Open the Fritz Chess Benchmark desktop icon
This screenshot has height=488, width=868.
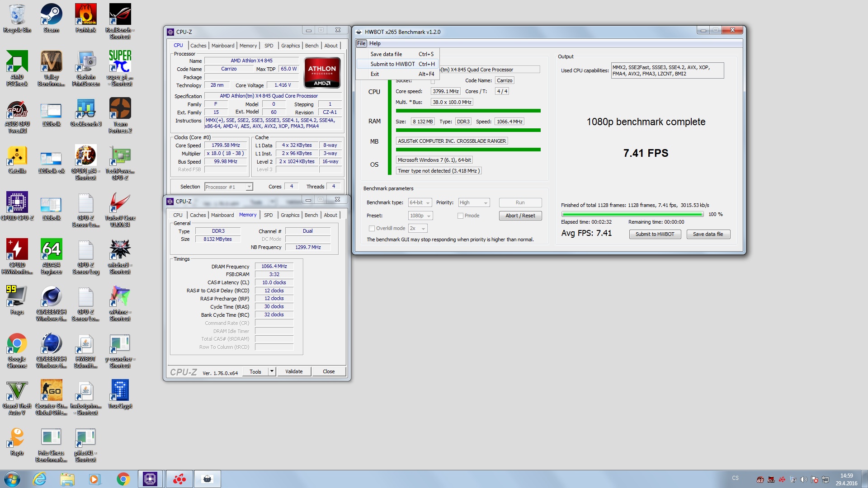point(51,444)
